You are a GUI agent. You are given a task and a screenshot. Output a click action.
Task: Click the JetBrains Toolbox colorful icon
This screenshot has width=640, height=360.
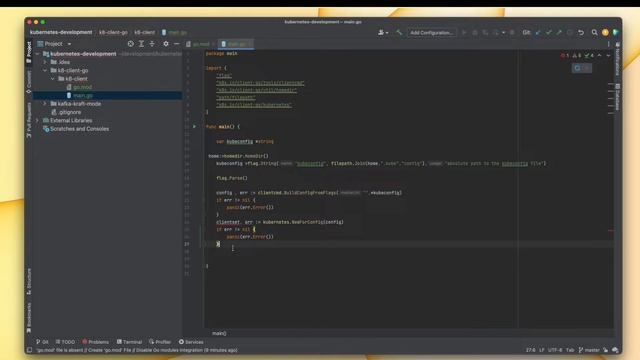pos(616,32)
